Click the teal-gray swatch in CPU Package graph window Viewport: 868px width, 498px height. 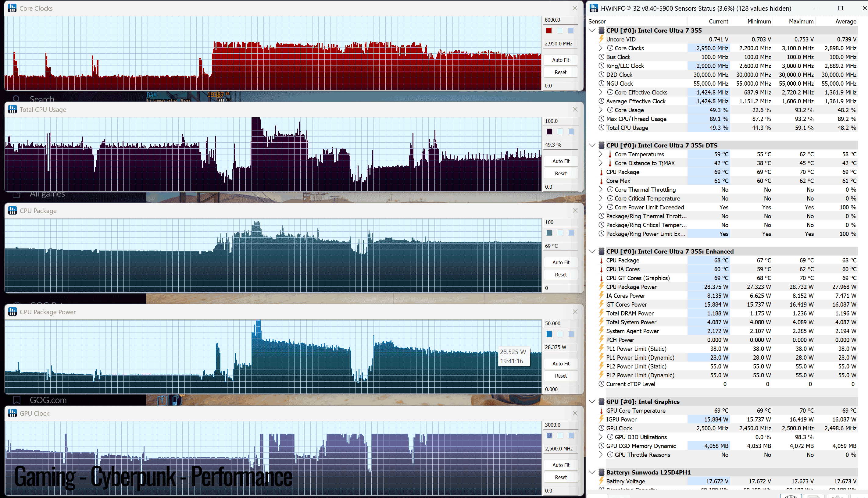pos(549,233)
